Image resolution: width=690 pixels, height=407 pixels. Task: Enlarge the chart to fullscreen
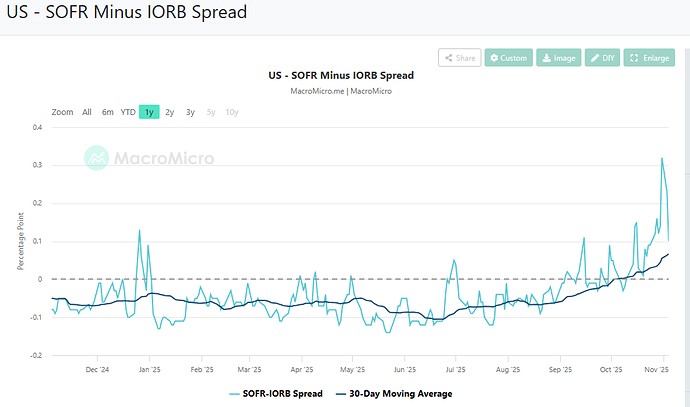pyautogui.click(x=649, y=58)
